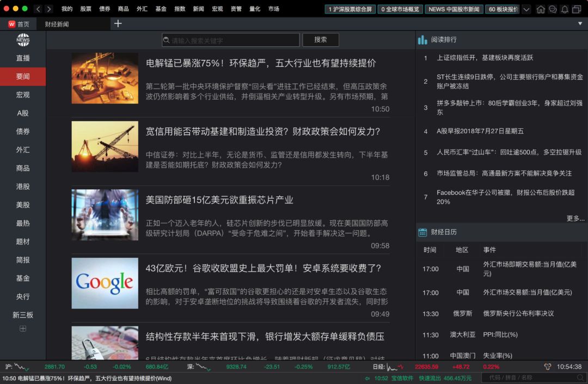Select 美股 in the left sidebar
The height and width of the screenshot is (384, 588).
22,205
